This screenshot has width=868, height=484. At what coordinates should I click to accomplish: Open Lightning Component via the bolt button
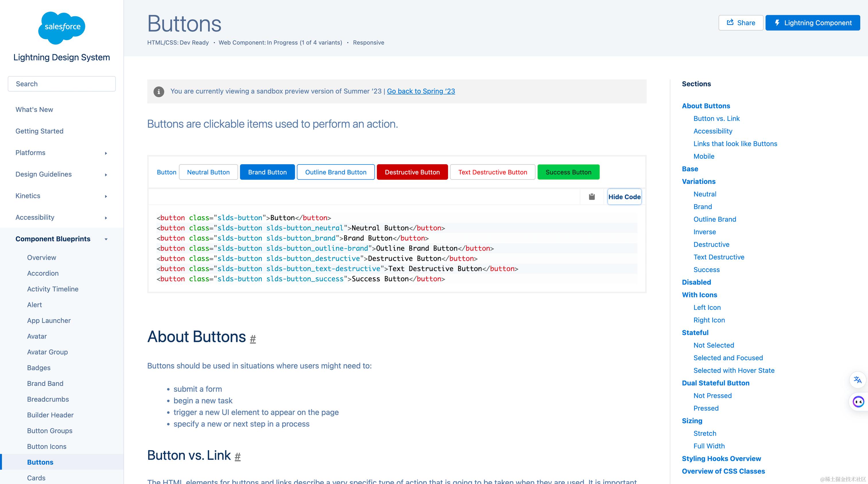[x=812, y=23]
